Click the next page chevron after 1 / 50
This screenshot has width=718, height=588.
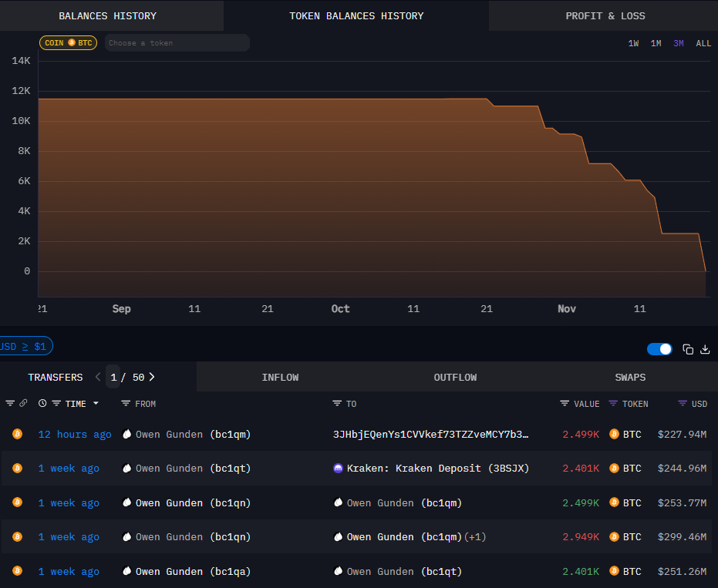point(152,377)
